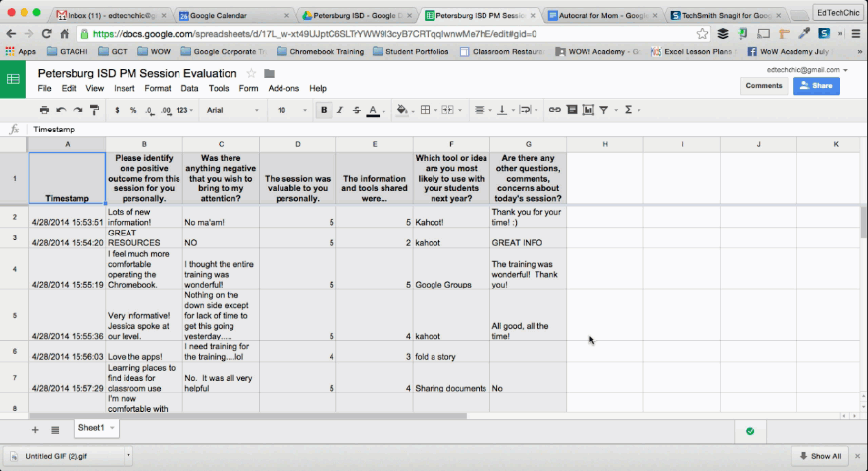
Task: Open the File menu
Action: pyautogui.click(x=44, y=88)
